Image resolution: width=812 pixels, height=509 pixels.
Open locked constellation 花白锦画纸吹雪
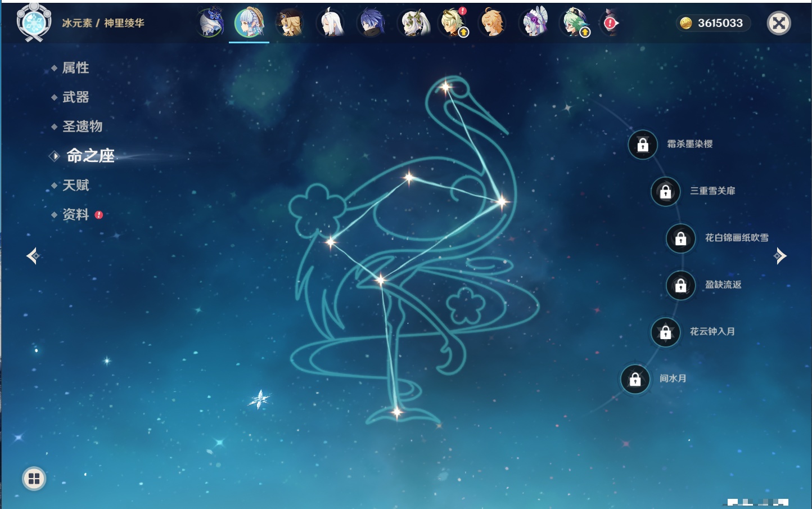pos(680,238)
